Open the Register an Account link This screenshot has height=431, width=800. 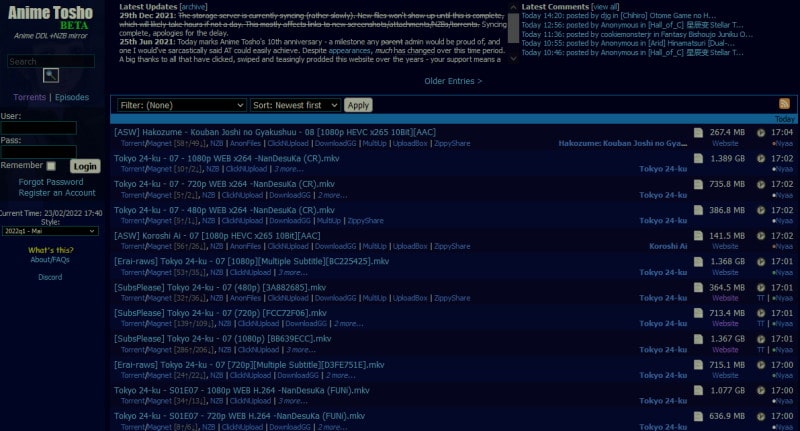pyautogui.click(x=57, y=193)
